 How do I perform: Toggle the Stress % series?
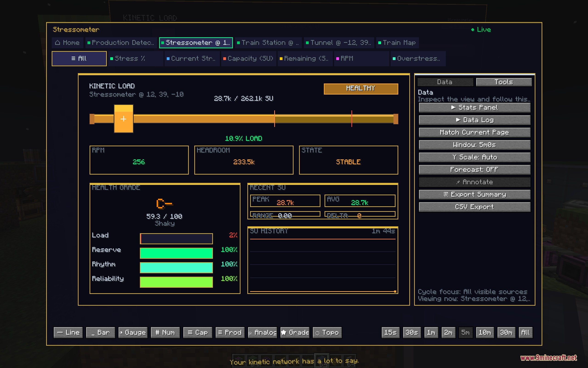(x=136, y=58)
